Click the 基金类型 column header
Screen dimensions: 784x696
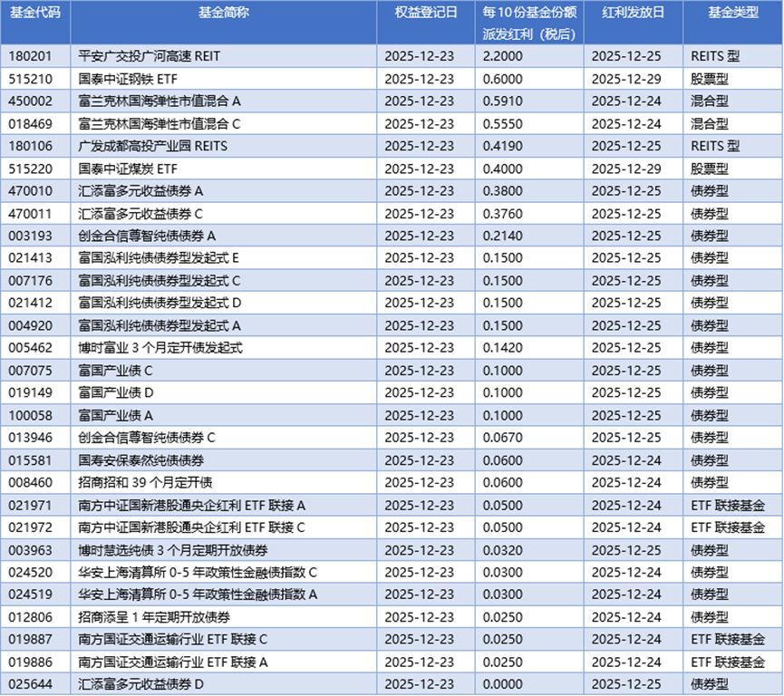point(733,13)
